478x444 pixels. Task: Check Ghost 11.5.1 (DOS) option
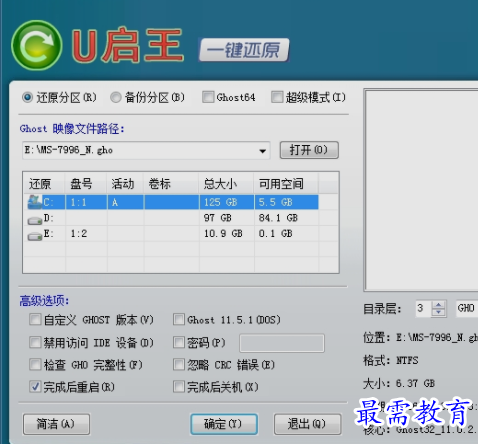click(x=179, y=319)
